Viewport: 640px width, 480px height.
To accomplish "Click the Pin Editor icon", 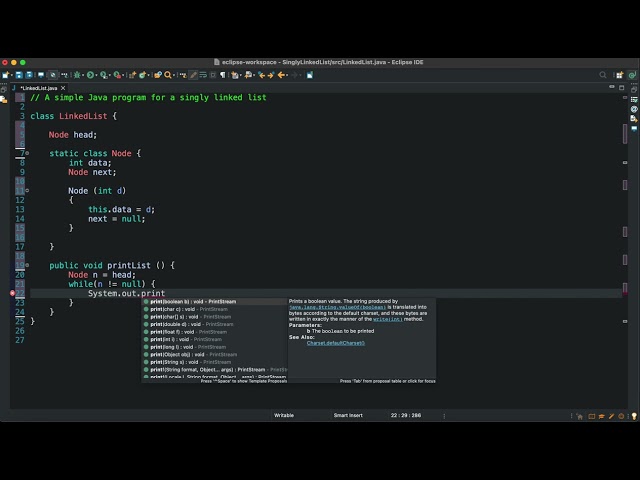I will [310, 75].
